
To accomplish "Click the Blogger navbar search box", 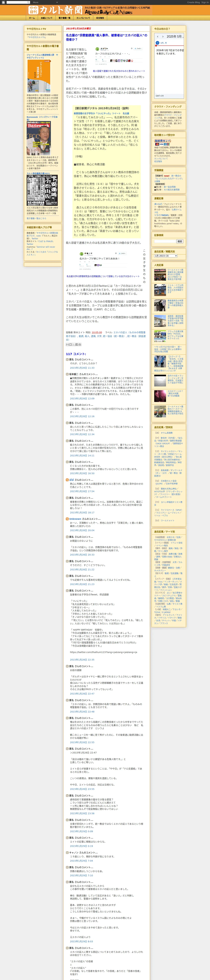I will pyautogui.click(x=18, y=2).
